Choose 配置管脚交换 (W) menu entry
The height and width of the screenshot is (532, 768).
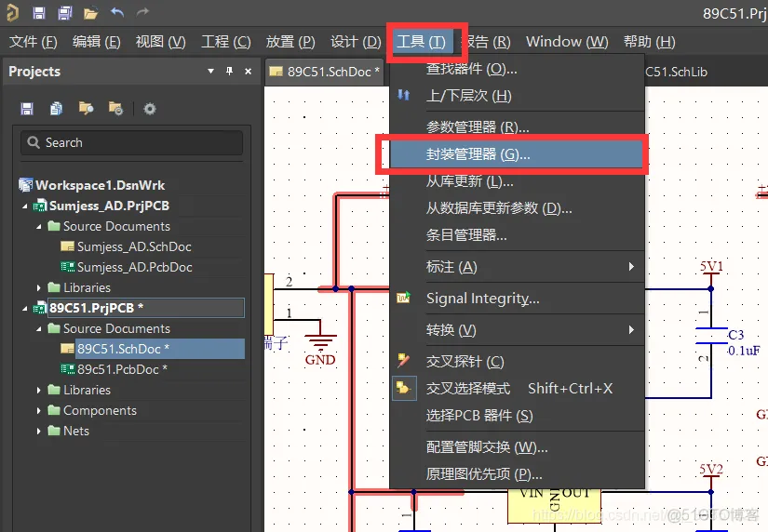pos(517,446)
